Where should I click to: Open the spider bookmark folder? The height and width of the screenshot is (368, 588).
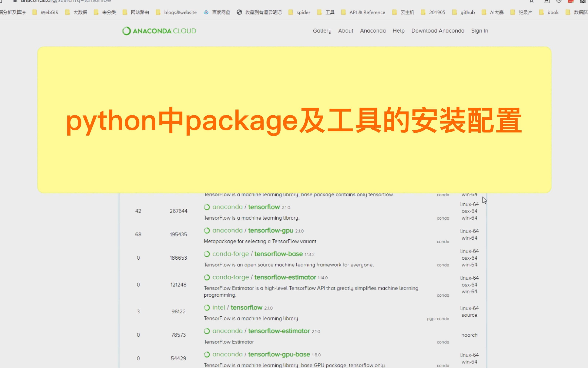[x=299, y=12]
